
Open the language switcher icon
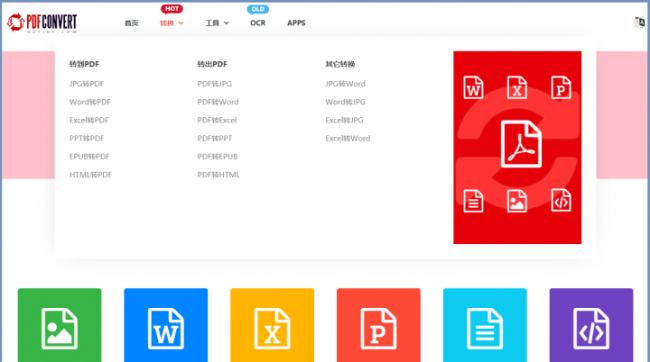[640, 22]
